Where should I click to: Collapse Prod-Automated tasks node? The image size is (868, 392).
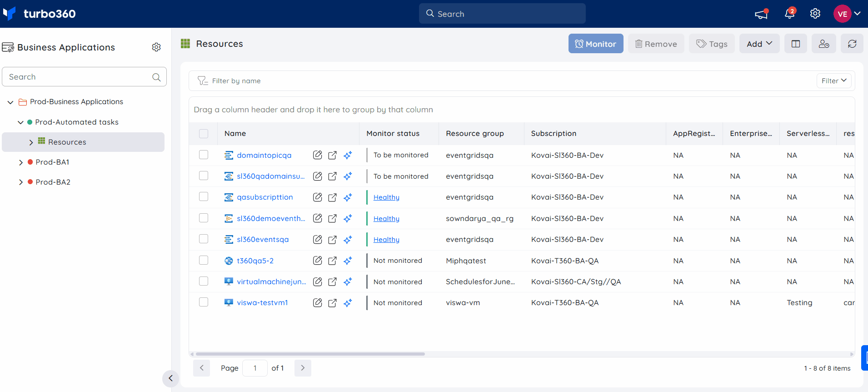tap(20, 122)
